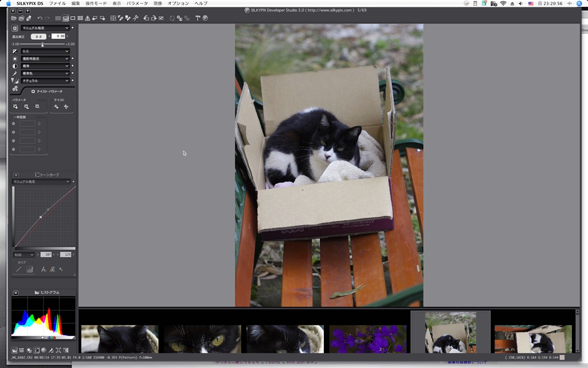This screenshot has width=588, height=368.
Task: Click the open file folder icon
Action: click(14, 18)
